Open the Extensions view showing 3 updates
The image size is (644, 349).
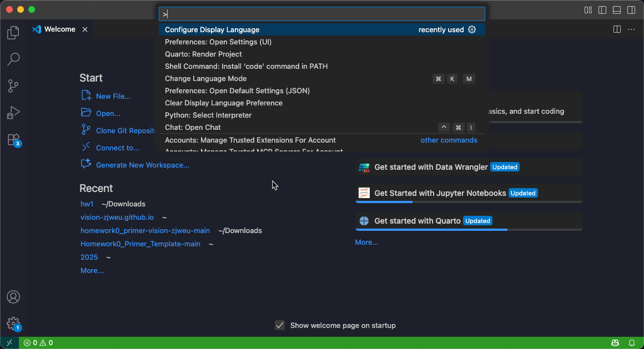(x=13, y=139)
